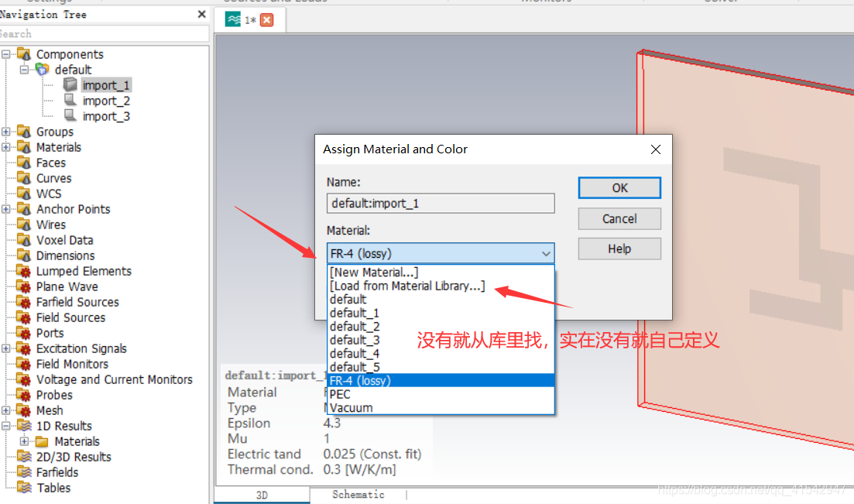This screenshot has width=854, height=504.
Task: Expand the Materials tree node
Action: 6,147
